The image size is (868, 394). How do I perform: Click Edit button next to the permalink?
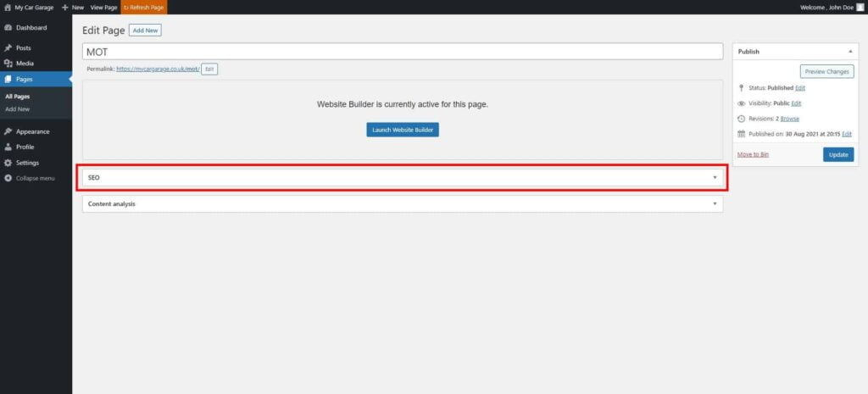click(x=209, y=69)
